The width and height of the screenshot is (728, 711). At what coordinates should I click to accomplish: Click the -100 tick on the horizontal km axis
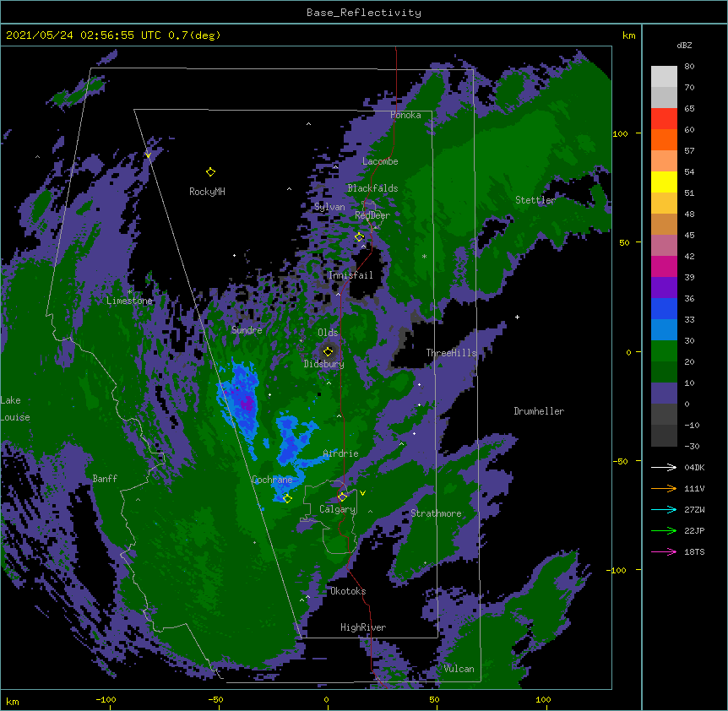(x=106, y=699)
